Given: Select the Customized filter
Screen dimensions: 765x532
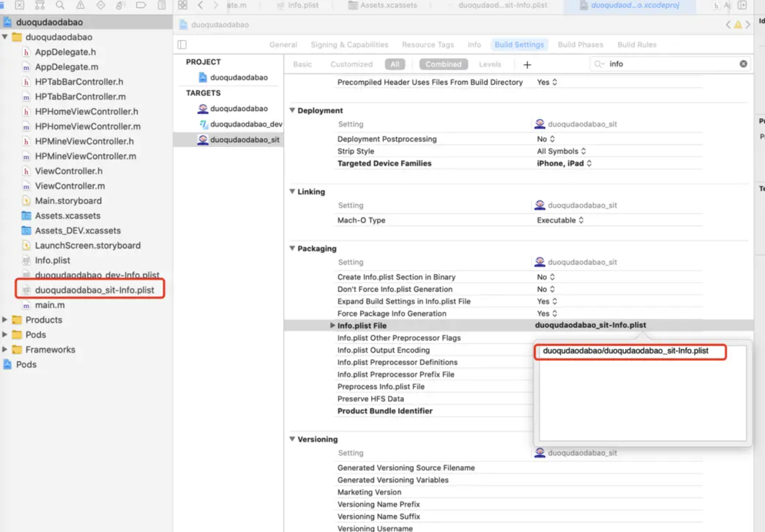Looking at the screenshot, I should (351, 64).
